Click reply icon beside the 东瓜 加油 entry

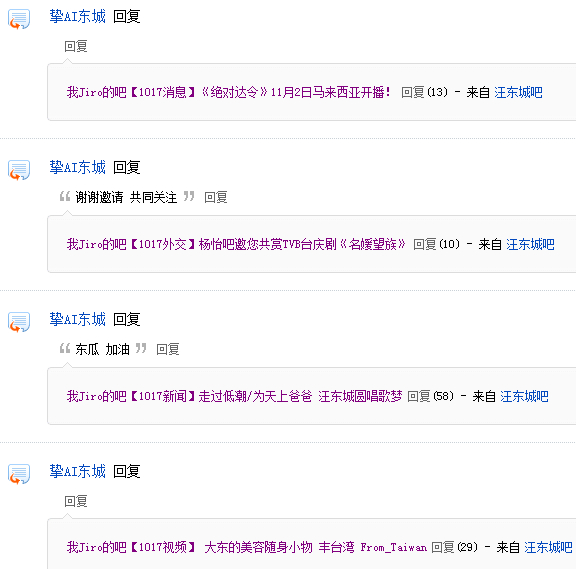point(19,322)
